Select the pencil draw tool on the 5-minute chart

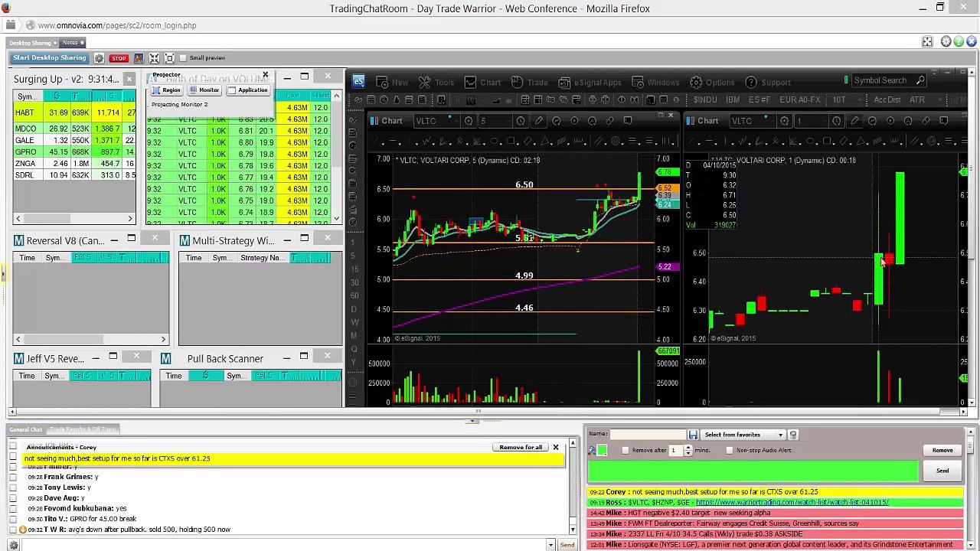pyautogui.click(x=539, y=121)
